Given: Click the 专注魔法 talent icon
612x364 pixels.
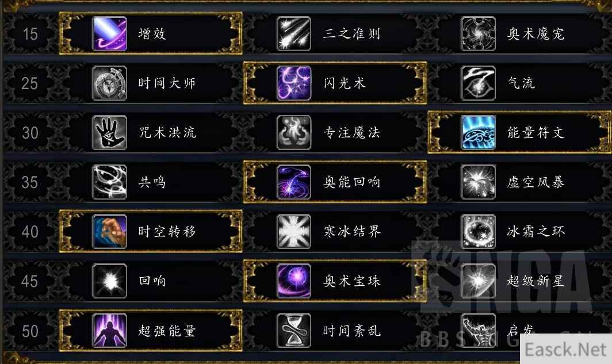Looking at the screenshot, I should pyautogui.click(x=294, y=133).
